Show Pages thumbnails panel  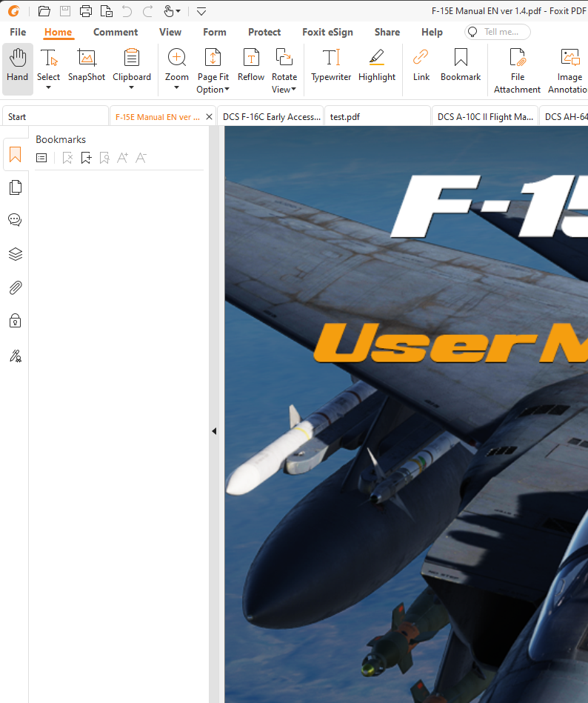[16, 187]
